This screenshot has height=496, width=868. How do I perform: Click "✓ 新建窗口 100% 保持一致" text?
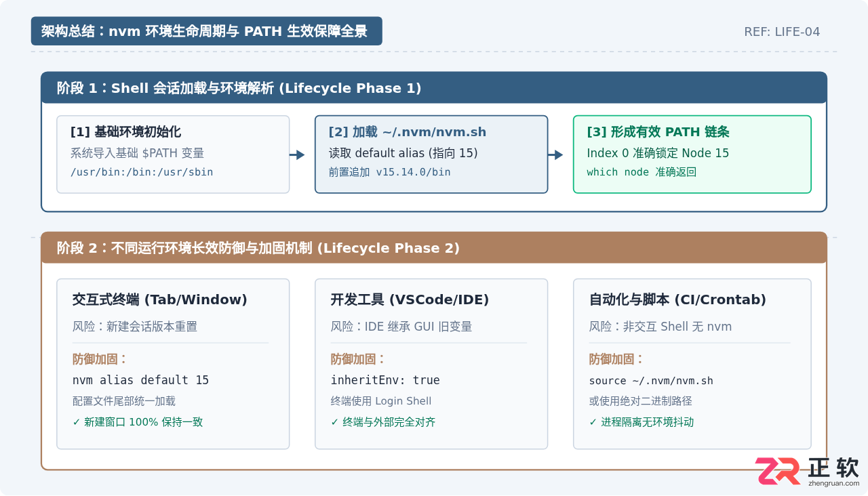click(x=138, y=422)
